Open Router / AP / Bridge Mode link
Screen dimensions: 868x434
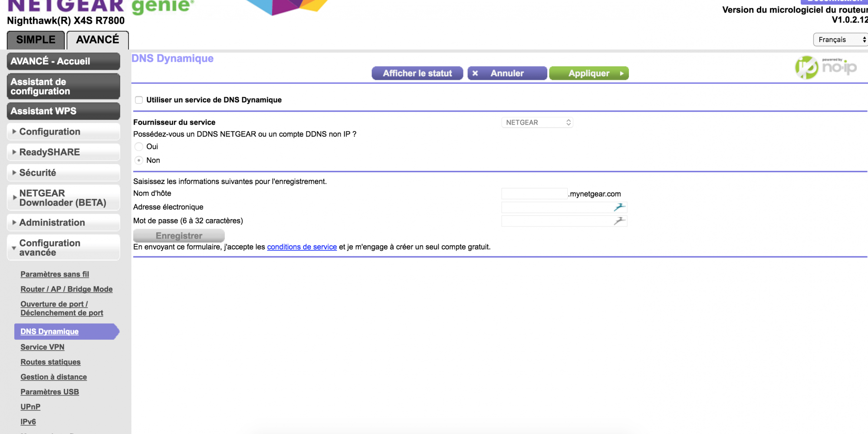[66, 289]
